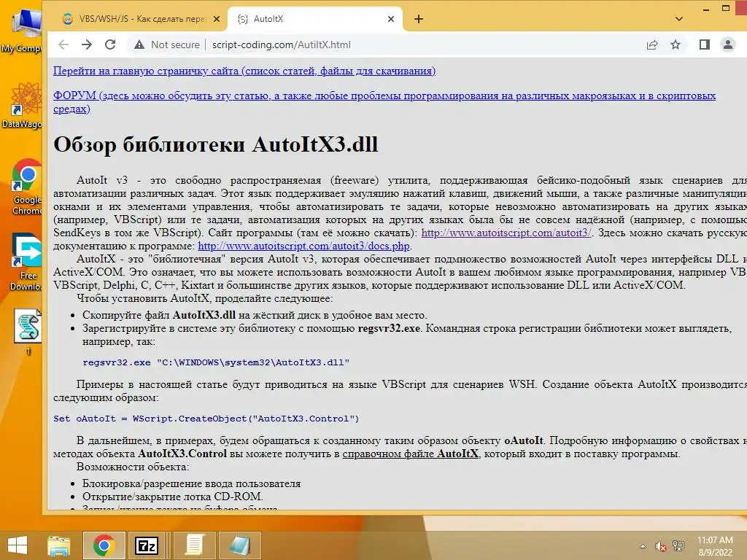747x560 pixels.
Task: Open 7-Zip from the taskbar
Action: tap(147, 545)
